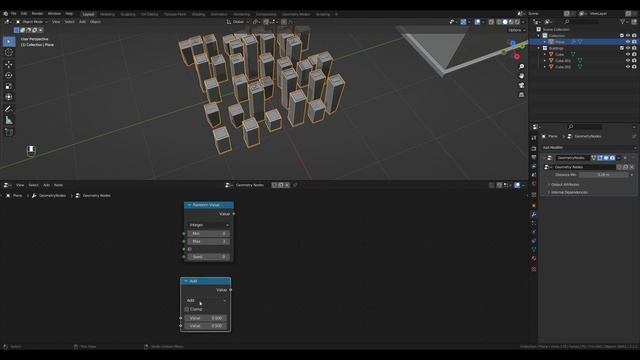The width and height of the screenshot is (640, 360).
Task: Select the Annotate tool
Action: pyautogui.click(x=9, y=109)
